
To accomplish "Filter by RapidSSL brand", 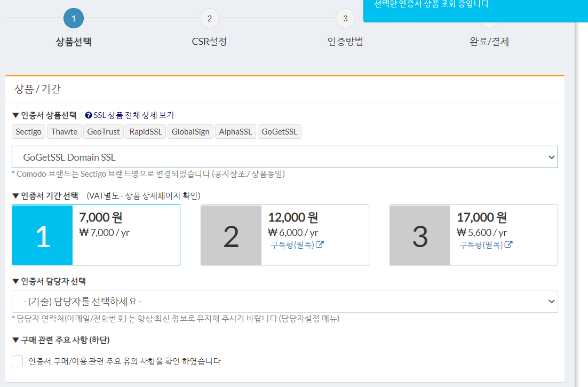I will coord(146,132).
